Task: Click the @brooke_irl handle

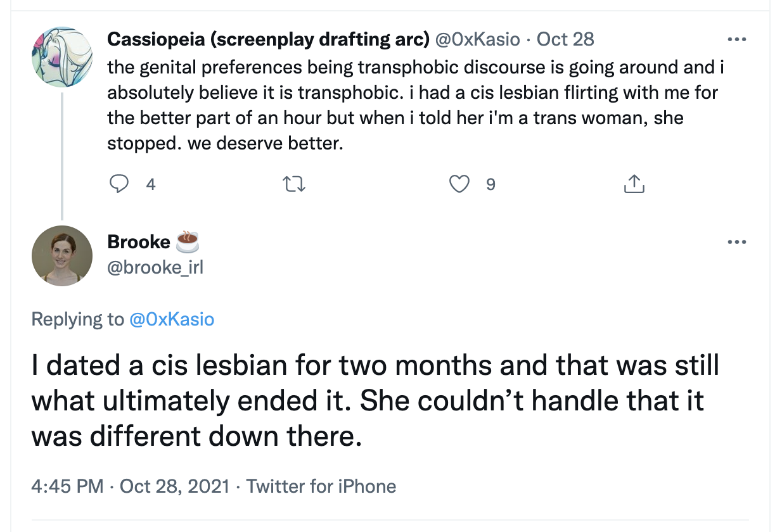Action: coord(155,267)
